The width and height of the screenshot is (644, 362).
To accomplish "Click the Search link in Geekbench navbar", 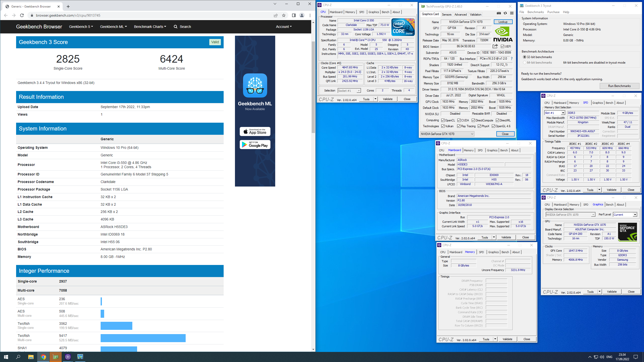I will [x=182, y=27].
